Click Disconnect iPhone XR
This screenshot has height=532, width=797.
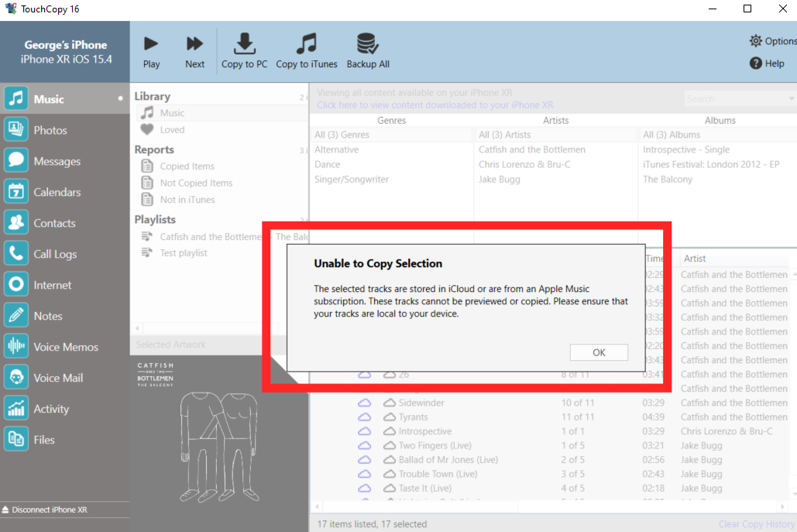point(45,510)
